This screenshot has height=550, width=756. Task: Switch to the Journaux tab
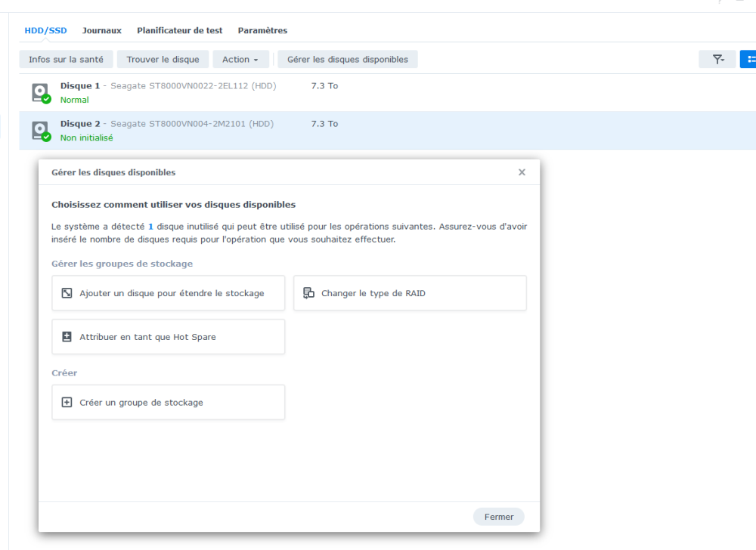tap(101, 31)
